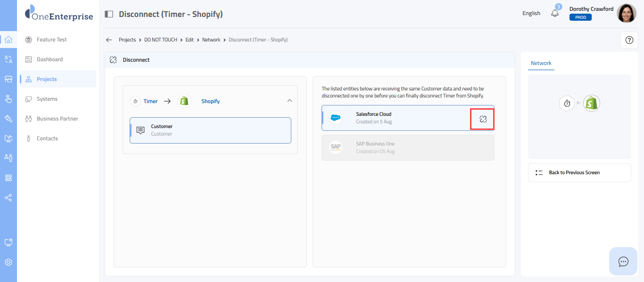Click DO NOT TOUCH breadcrumb link
The width and height of the screenshot is (644, 282).
(x=161, y=40)
